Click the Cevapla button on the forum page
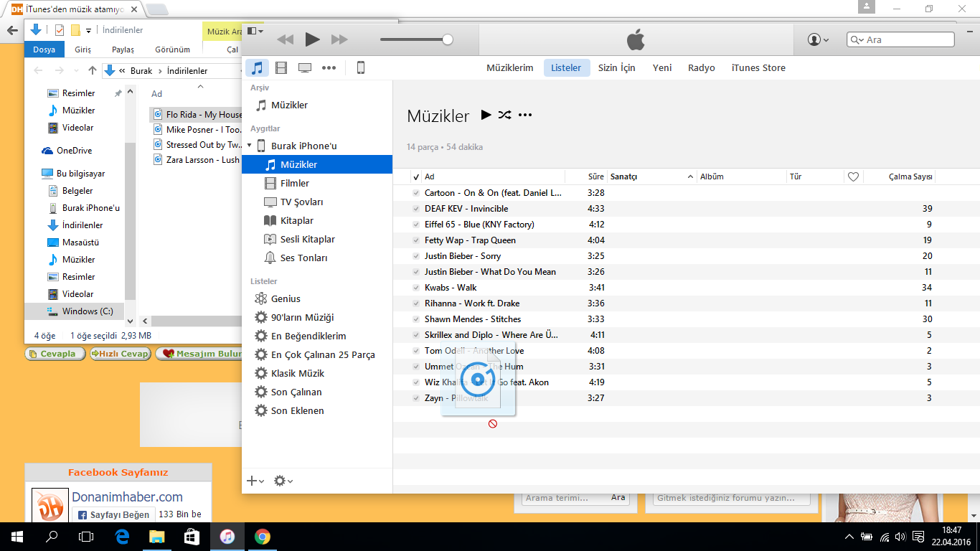 pos(54,354)
